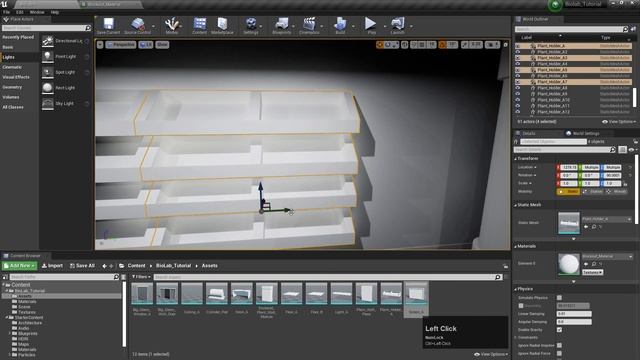
Task: Toggle visibility eye of Plant_Holder_A8
Action: click(x=518, y=88)
